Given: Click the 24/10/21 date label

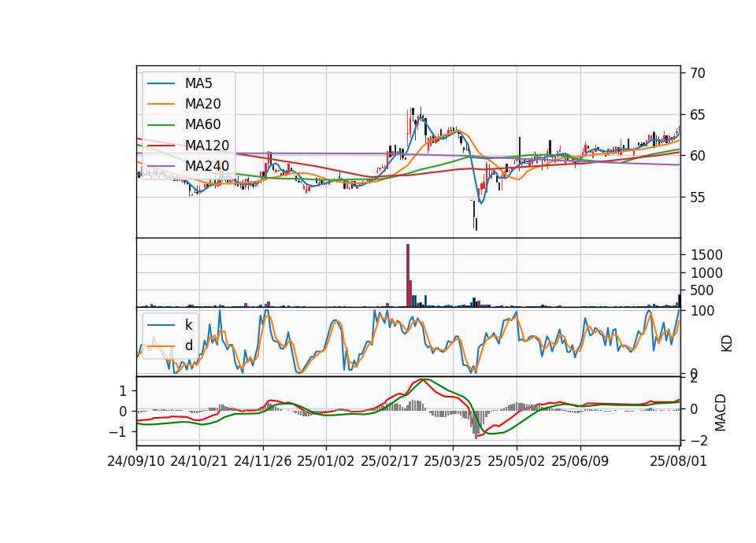Looking at the screenshot, I should coord(199,461).
